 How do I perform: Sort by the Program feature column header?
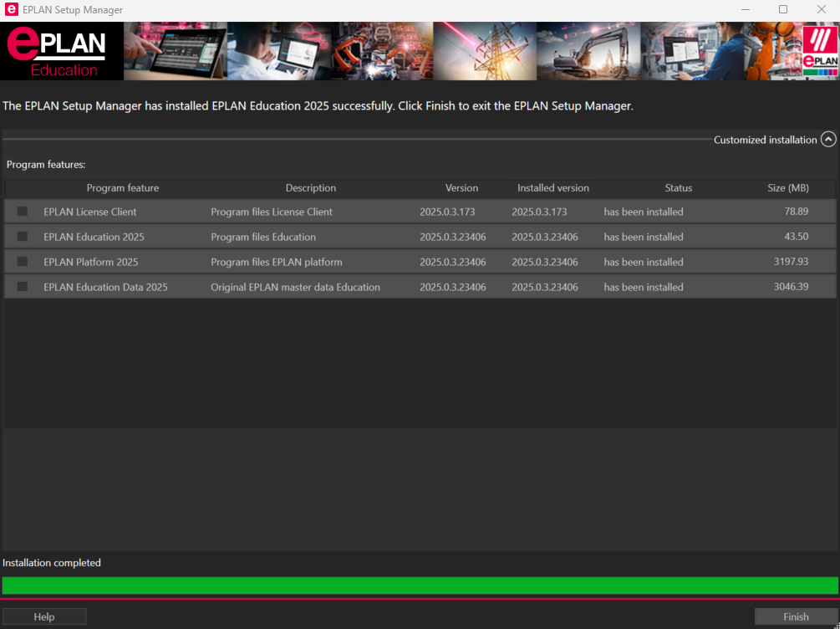122,188
